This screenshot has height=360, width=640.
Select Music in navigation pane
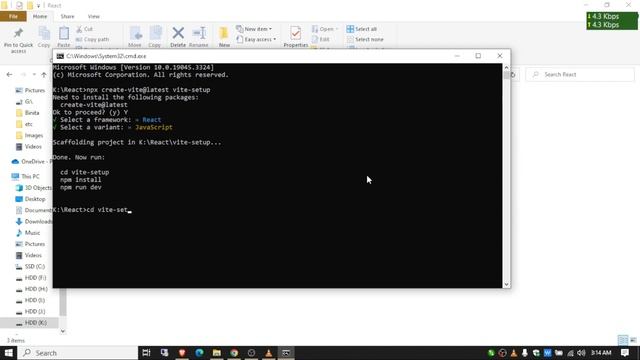click(28, 233)
